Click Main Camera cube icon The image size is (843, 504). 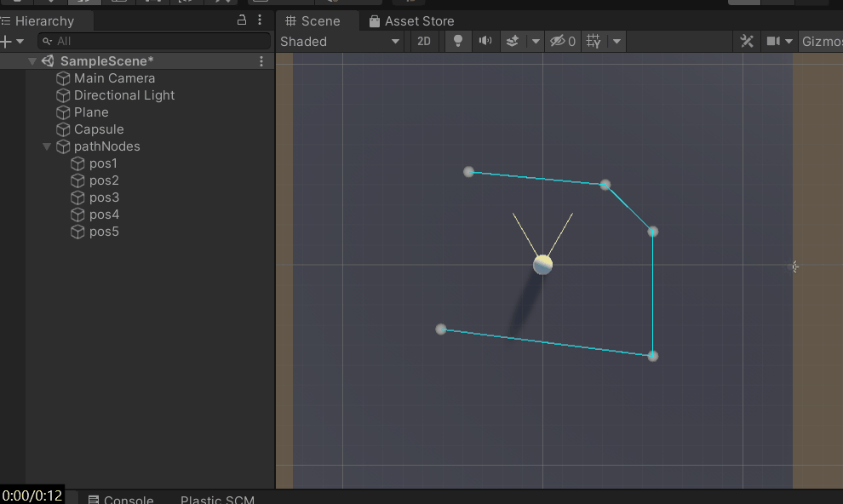63,78
